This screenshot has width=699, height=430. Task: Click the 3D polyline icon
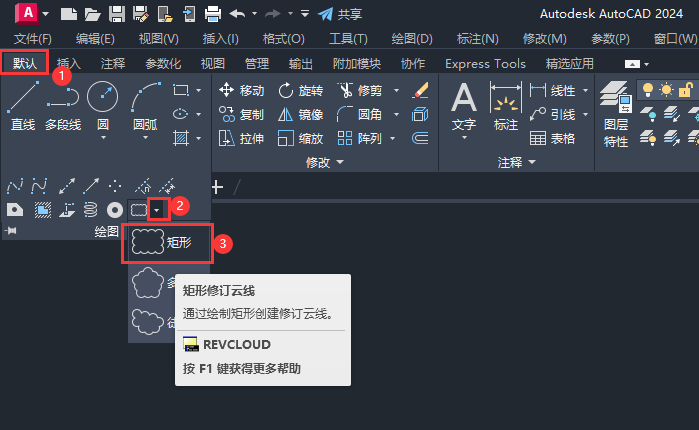[x=67, y=210]
